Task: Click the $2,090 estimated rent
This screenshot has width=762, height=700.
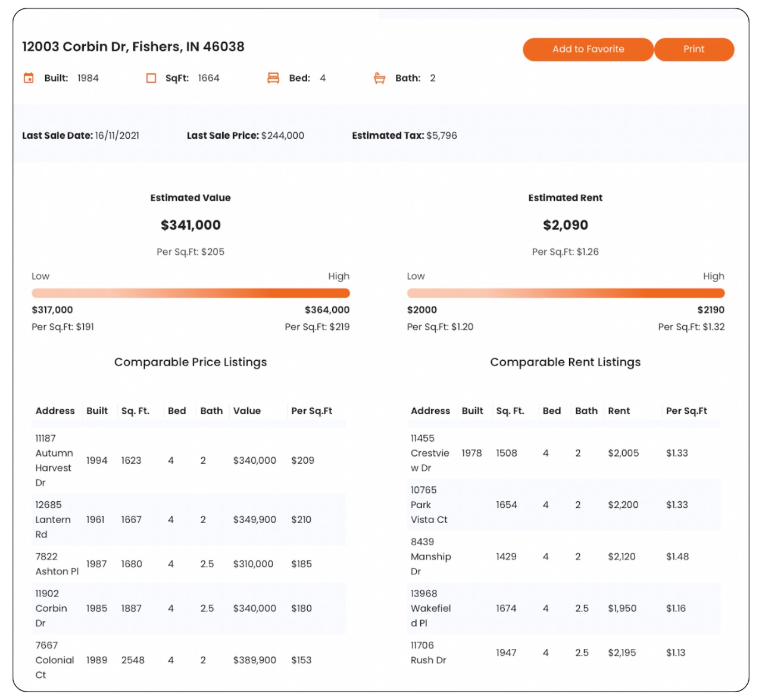Action: click(566, 225)
